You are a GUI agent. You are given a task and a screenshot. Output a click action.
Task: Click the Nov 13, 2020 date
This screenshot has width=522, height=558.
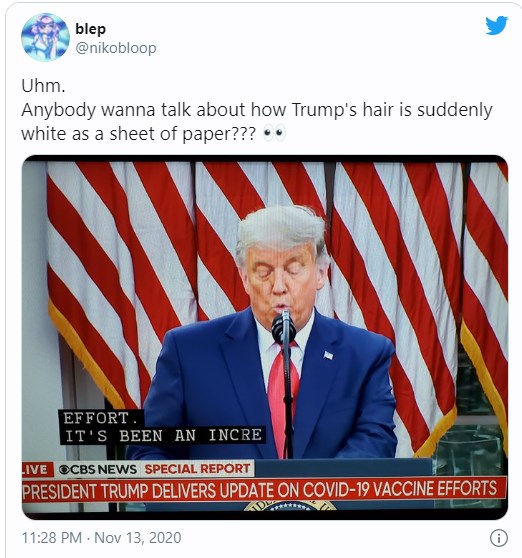tap(138, 537)
